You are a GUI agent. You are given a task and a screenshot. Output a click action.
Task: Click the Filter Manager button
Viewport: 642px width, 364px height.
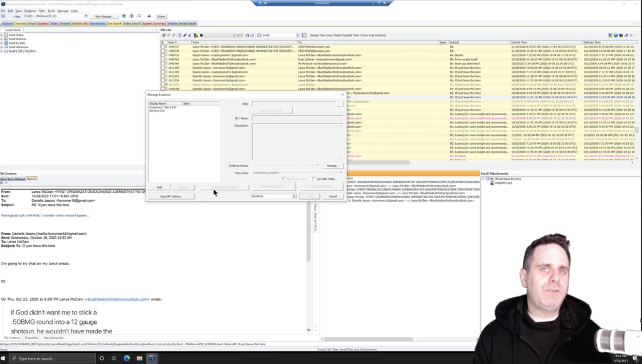tap(103, 16)
